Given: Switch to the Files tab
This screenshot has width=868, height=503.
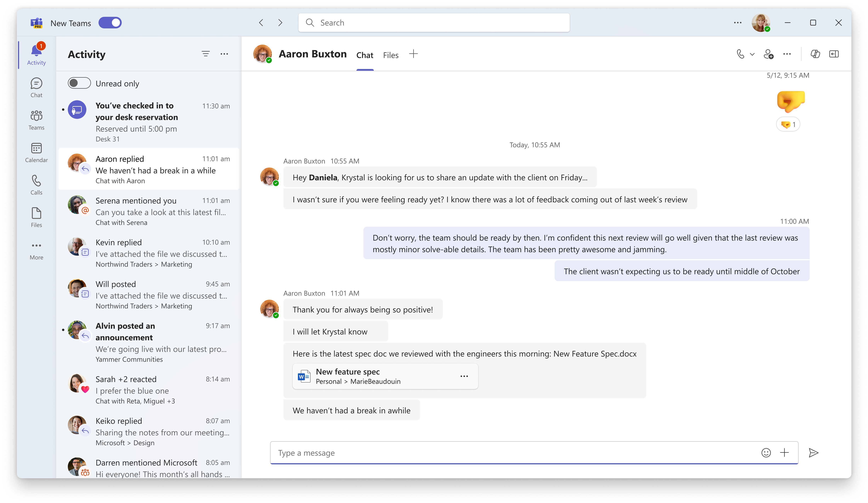Looking at the screenshot, I should tap(391, 55).
